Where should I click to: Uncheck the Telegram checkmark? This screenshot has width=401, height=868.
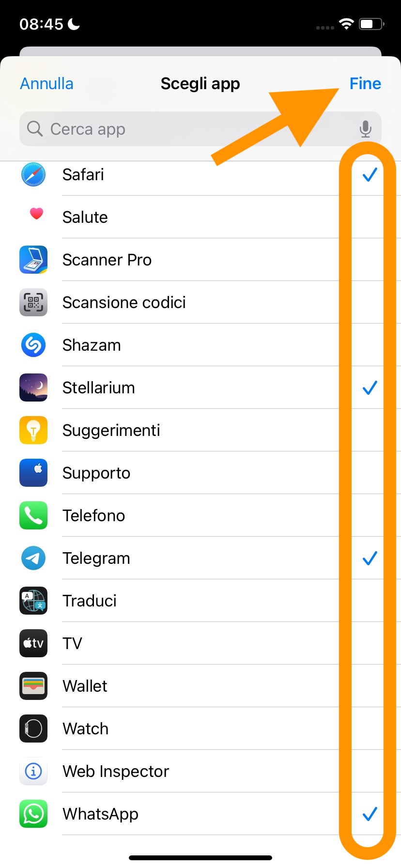pos(370,558)
